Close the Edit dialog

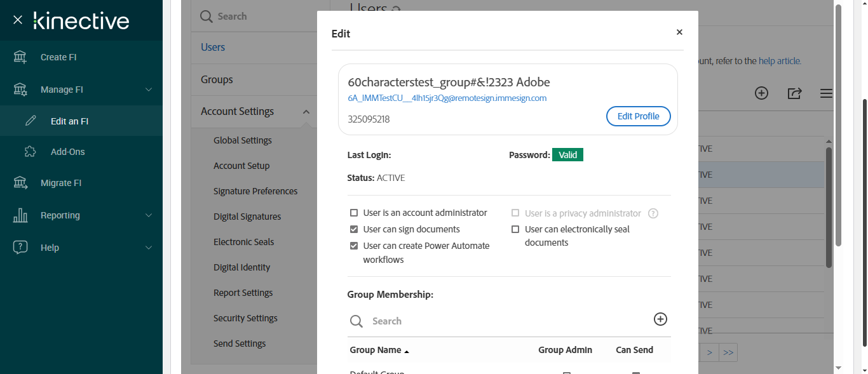679,32
